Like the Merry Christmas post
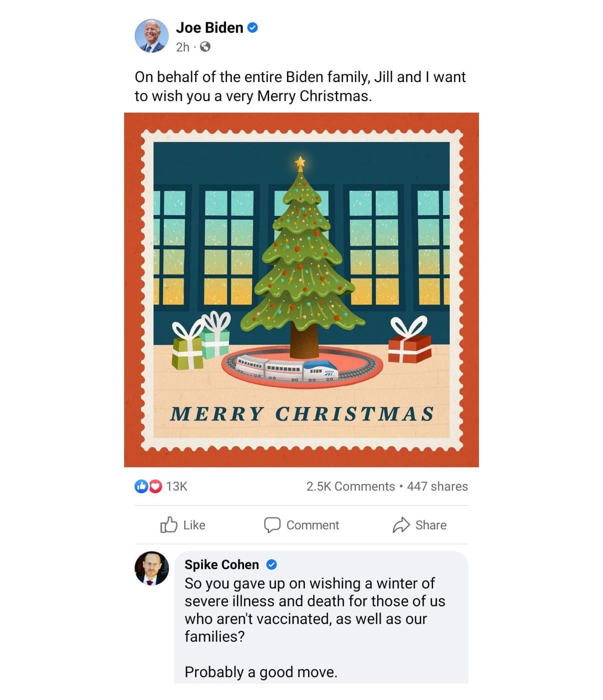Viewport: 603px width, 700px height. (183, 525)
